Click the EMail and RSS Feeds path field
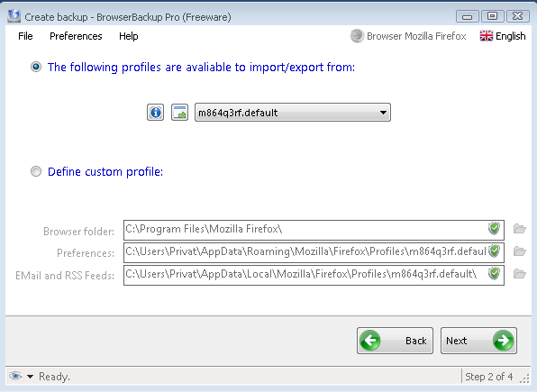Image resolution: width=537 pixels, height=392 pixels. pos(314,275)
